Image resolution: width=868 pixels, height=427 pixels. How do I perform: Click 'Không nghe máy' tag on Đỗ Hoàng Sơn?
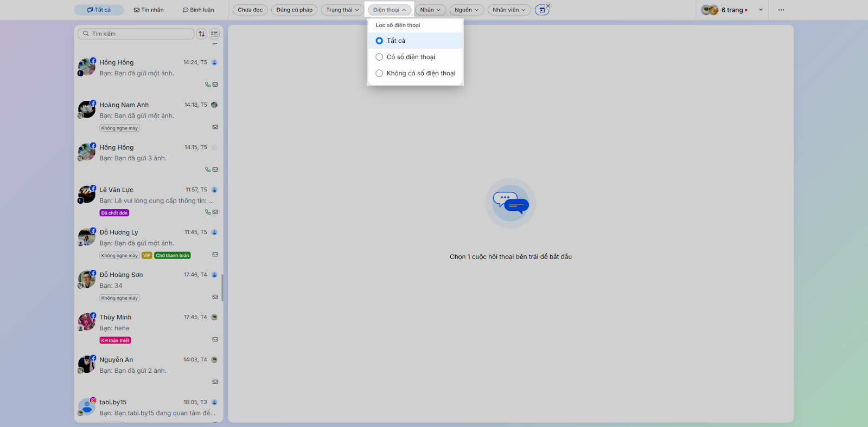click(119, 298)
